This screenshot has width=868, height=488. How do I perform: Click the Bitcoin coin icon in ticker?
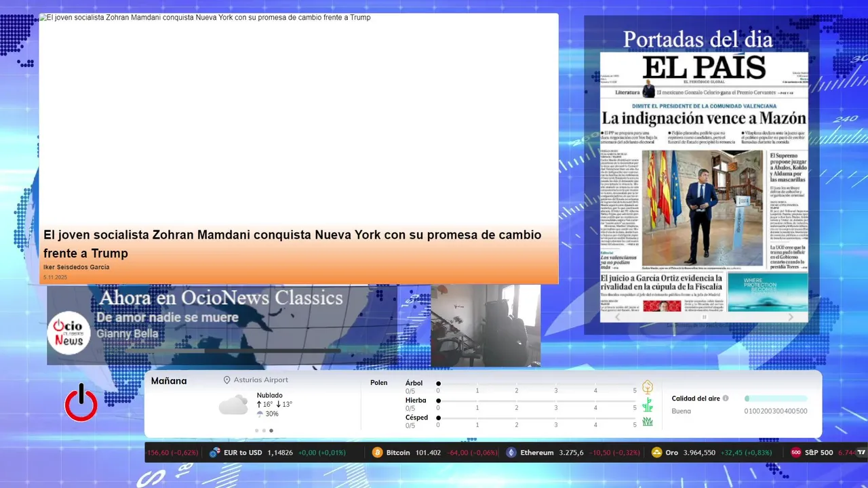pos(378,452)
